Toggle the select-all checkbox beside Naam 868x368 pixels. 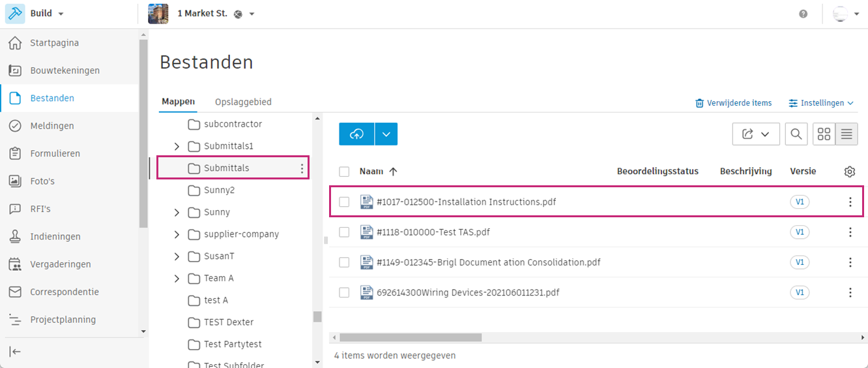point(344,172)
